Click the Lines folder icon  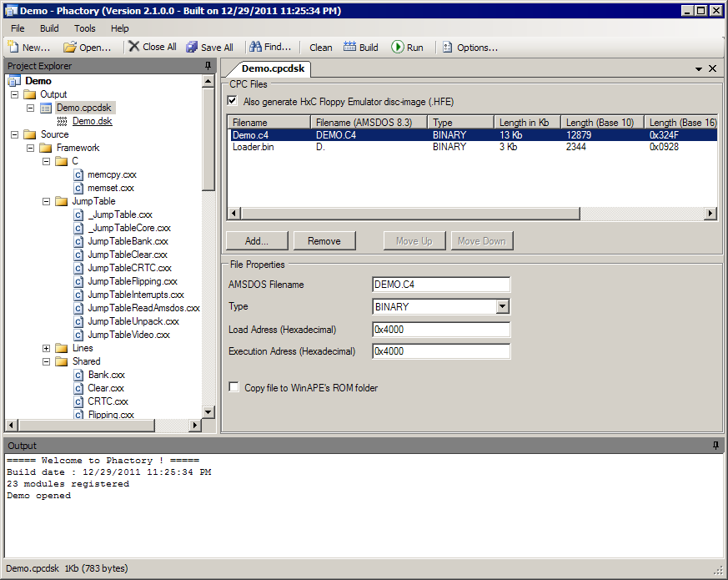click(x=61, y=348)
